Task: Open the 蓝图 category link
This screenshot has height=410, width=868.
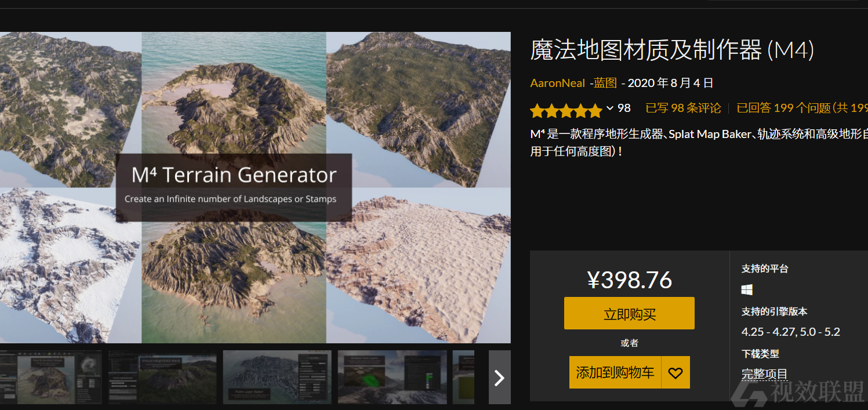Action: 605,83
